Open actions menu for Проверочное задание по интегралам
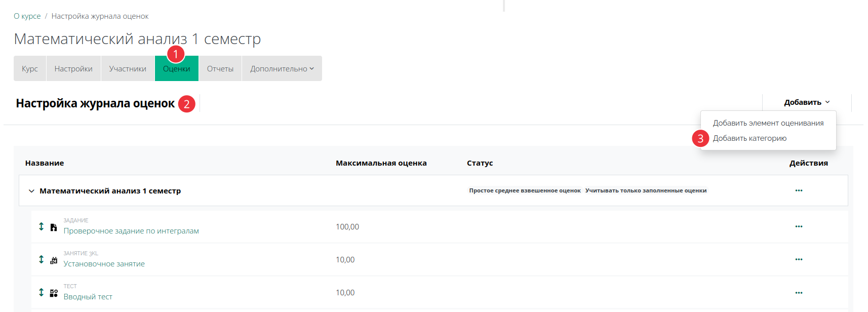The width and height of the screenshot is (868, 312). pyautogui.click(x=799, y=226)
